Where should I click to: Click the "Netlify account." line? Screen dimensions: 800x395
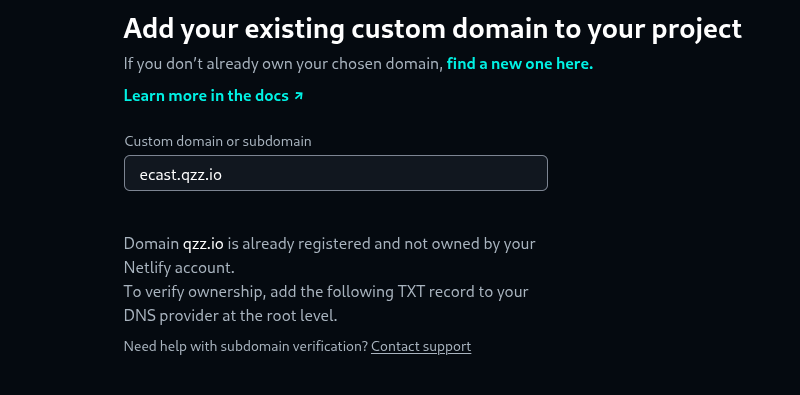point(179,268)
